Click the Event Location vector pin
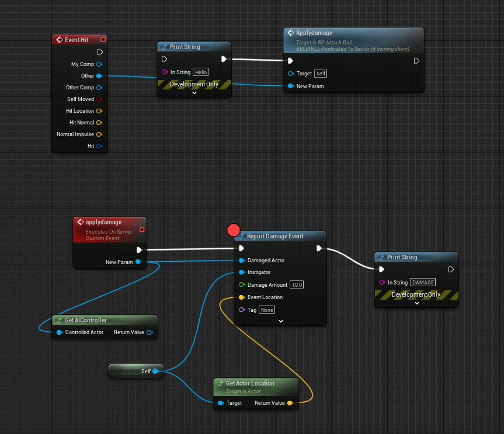Image resolution: width=504 pixels, height=434 pixels. (242, 297)
